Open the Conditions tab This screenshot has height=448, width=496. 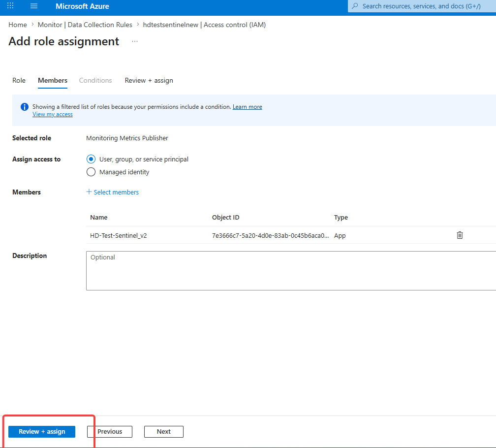click(95, 80)
